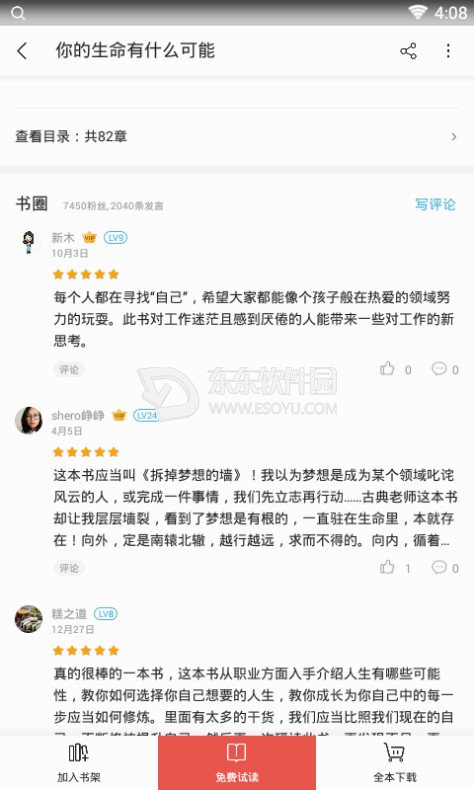Like 新木's review with the thumbs-up icon
The height and width of the screenshot is (790, 474).
pos(387,369)
